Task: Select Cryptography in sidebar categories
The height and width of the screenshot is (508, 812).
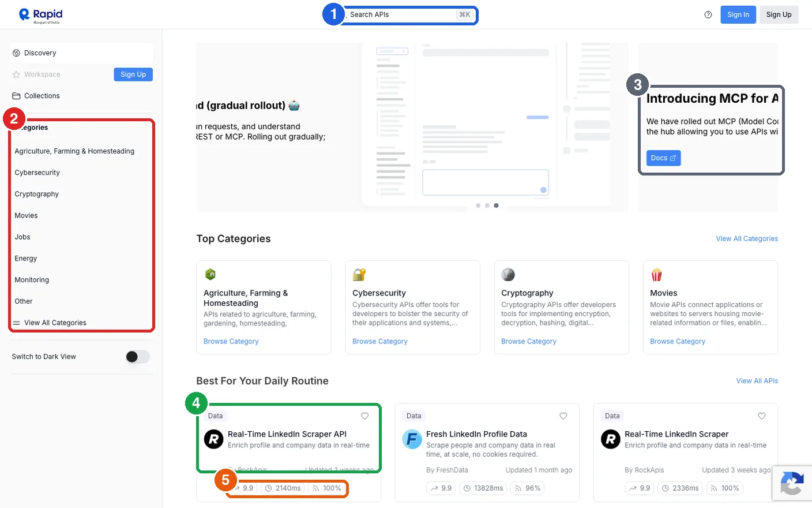Action: click(37, 194)
